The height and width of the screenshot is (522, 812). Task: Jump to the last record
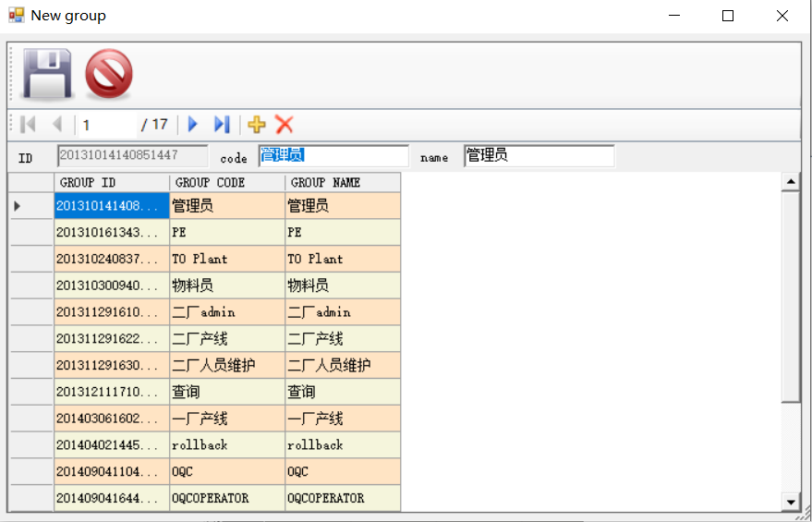(x=222, y=124)
